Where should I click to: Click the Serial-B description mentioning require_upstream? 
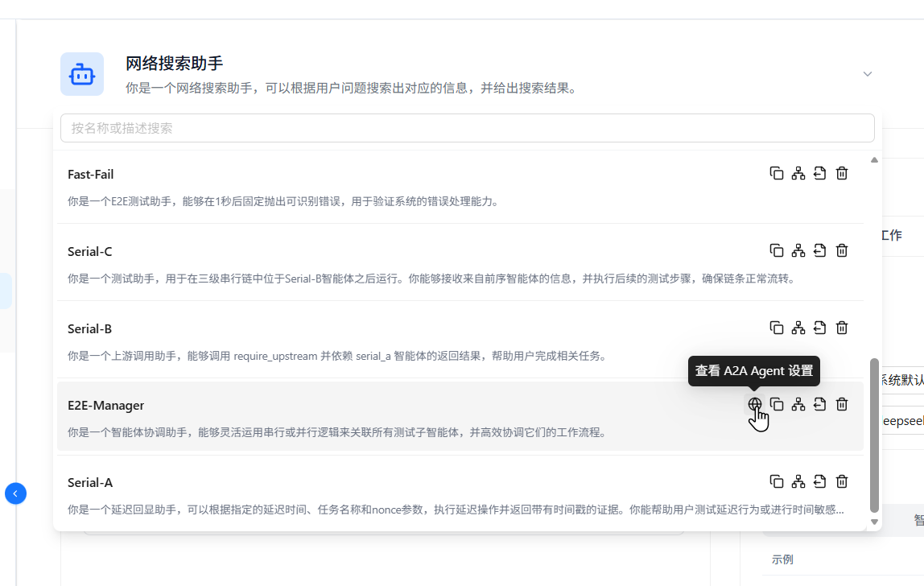tap(338, 356)
